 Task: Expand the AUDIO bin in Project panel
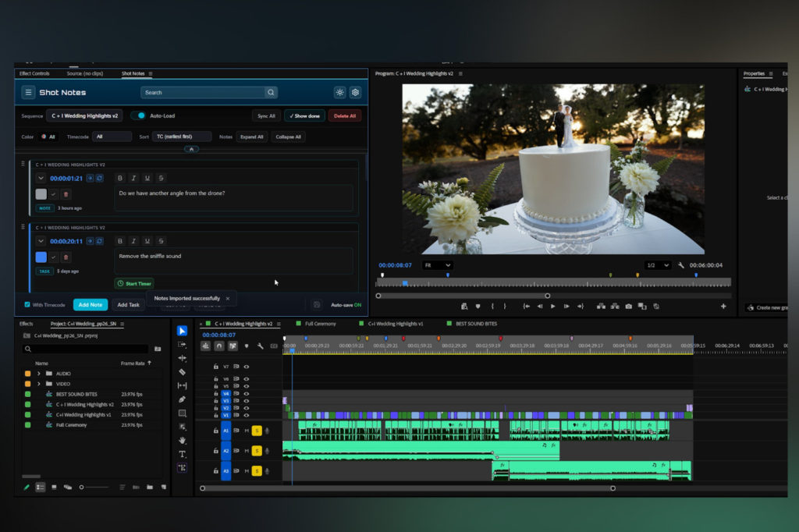pos(39,374)
